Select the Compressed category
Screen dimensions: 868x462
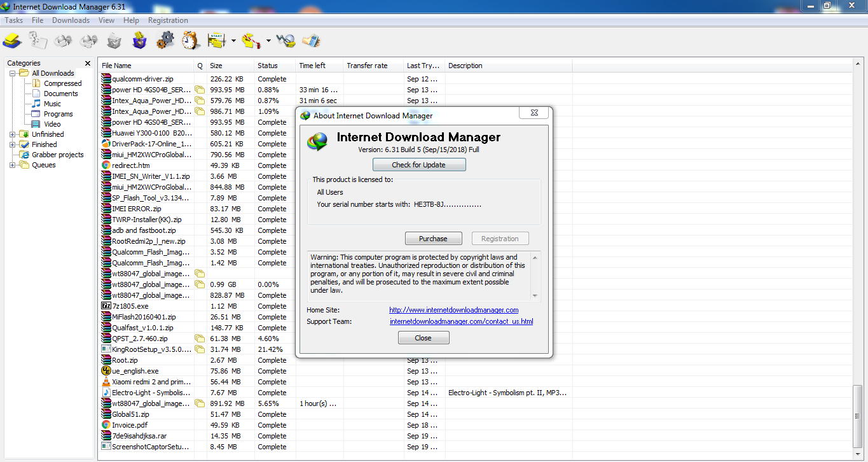click(62, 83)
